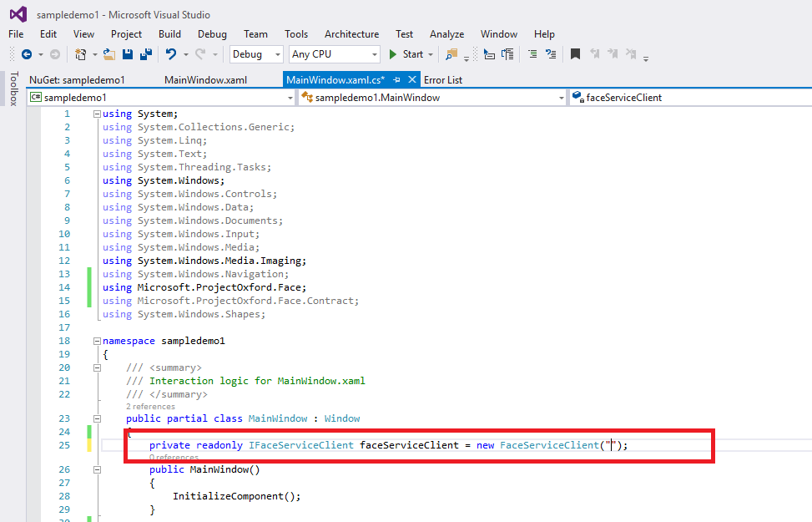Expand the sampledemo1.MainWindow class dropdown
The image size is (812, 522).
pyautogui.click(x=562, y=98)
